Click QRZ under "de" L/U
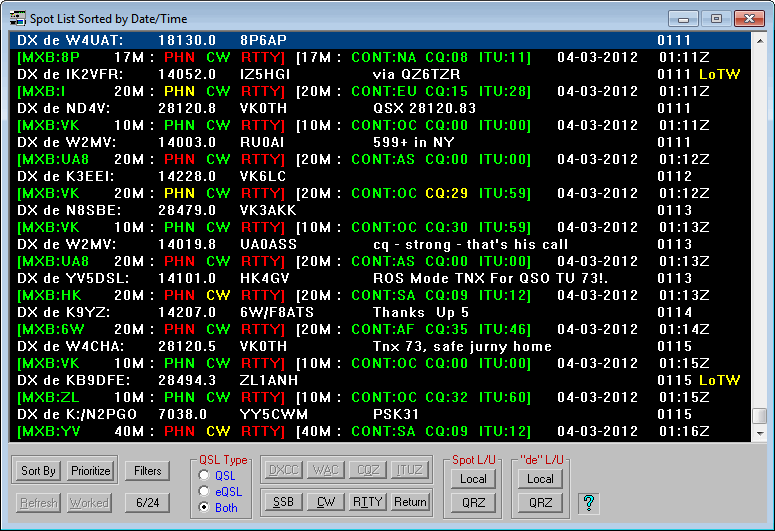Viewport: 775px width, 531px height. [540, 502]
